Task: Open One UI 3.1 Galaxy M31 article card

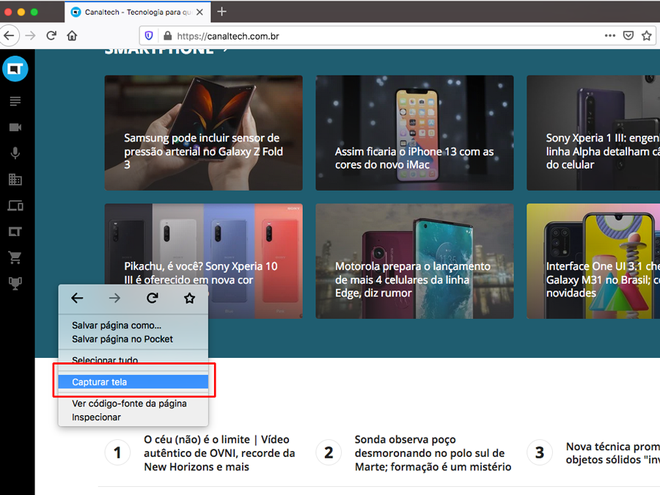Action: 593,261
